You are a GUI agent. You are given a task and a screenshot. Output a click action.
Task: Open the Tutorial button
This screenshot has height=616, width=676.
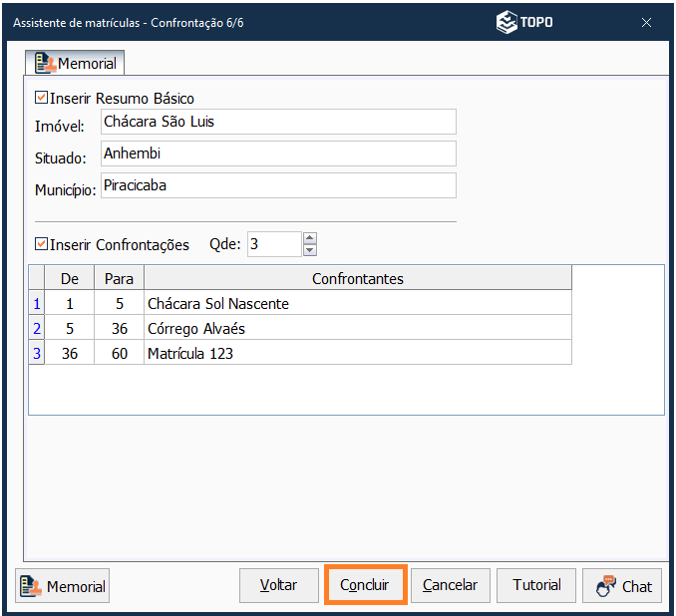(536, 585)
